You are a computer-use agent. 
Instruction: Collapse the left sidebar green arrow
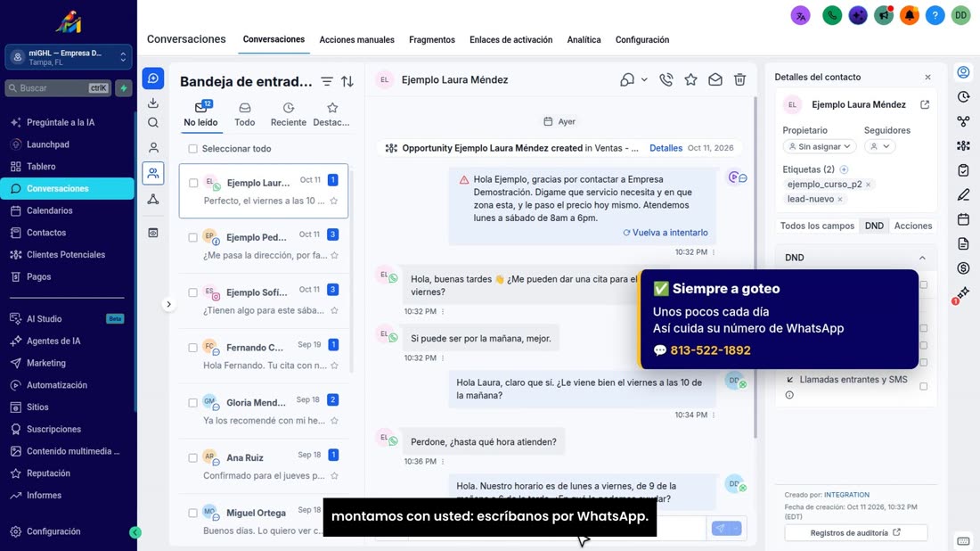click(x=135, y=532)
